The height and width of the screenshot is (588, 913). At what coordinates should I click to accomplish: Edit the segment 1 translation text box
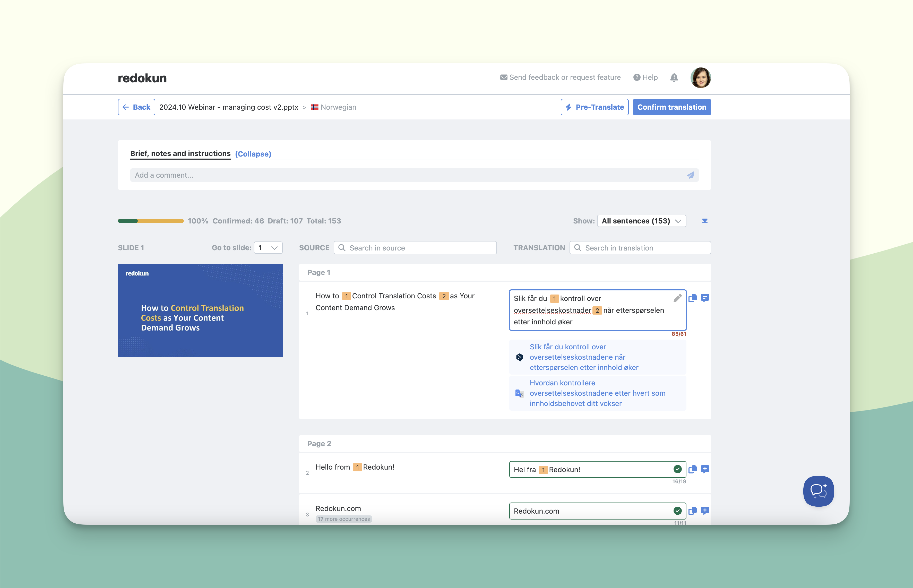point(598,310)
